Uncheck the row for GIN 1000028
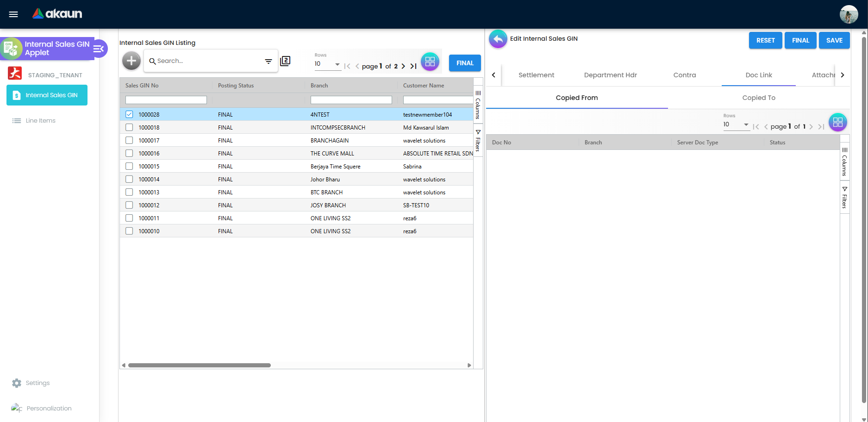 tap(129, 114)
